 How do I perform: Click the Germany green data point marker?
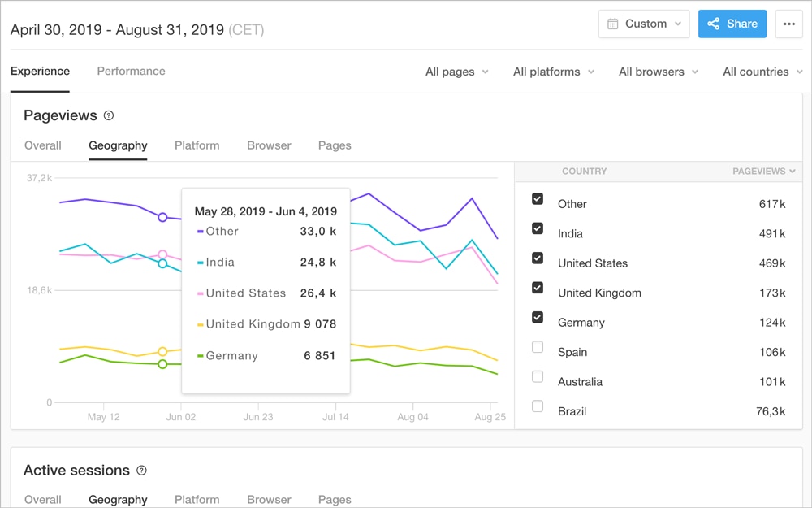click(162, 364)
